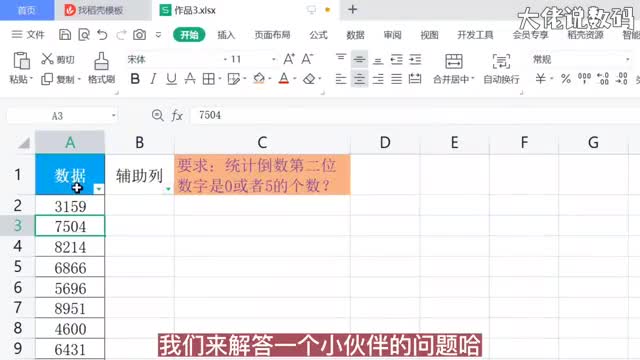
Task: Align cell content to top
Action: (x=341, y=59)
